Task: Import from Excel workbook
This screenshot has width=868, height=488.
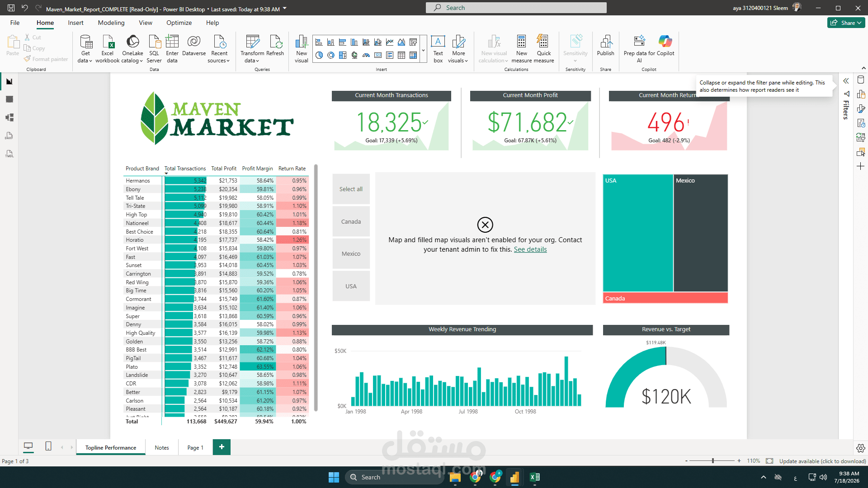Action: tap(108, 49)
